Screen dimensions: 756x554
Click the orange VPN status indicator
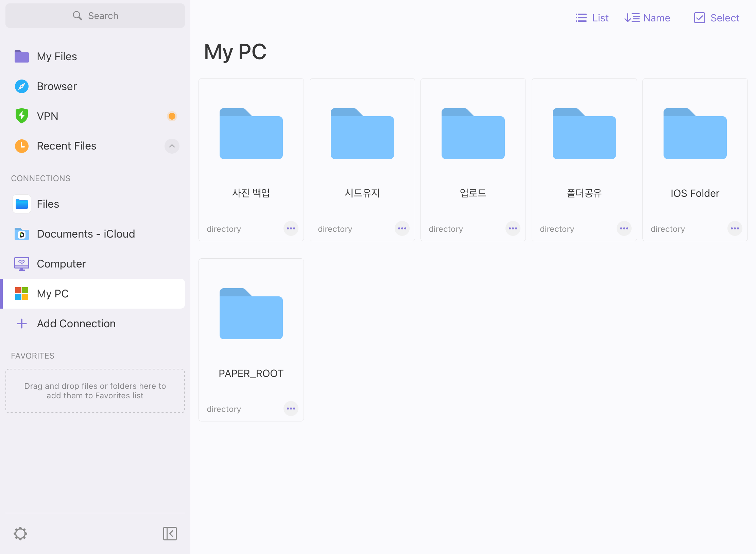click(x=172, y=116)
